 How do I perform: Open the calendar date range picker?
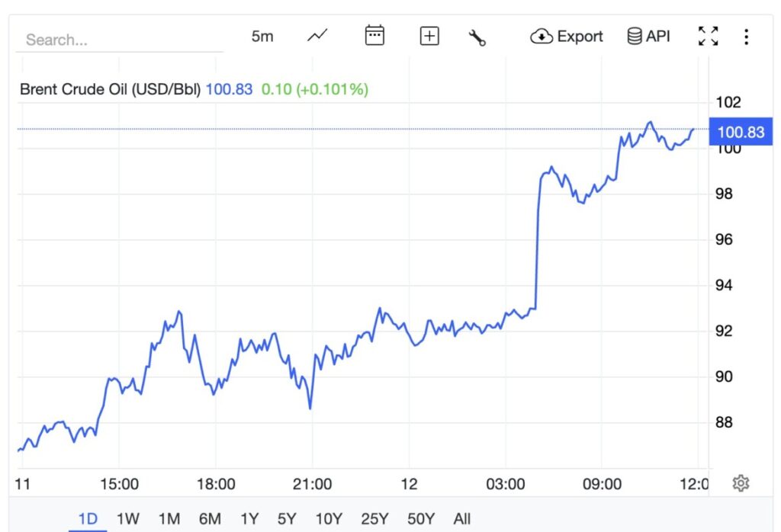(374, 36)
